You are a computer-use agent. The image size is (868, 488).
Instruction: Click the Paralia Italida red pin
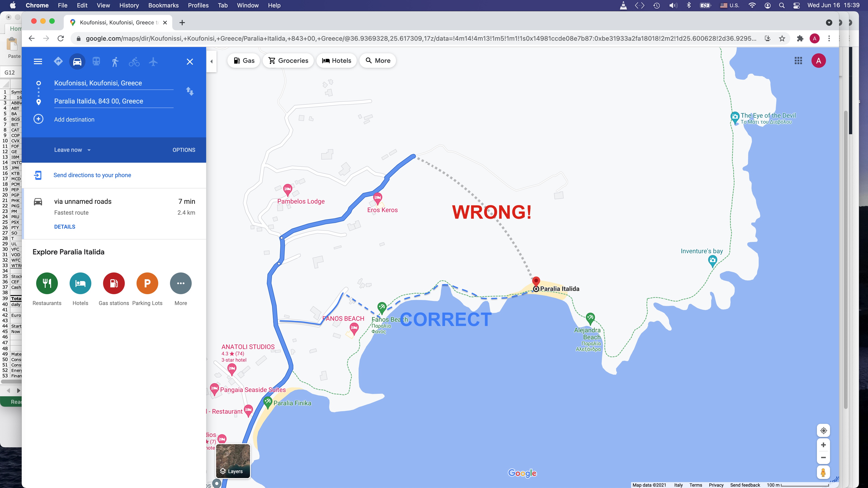pyautogui.click(x=536, y=282)
